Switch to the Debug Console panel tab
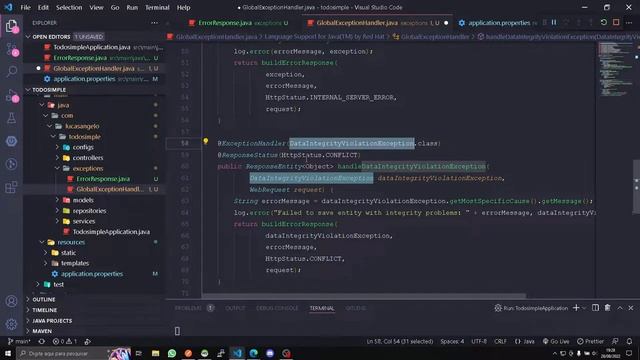This screenshot has height=360, width=640. [x=277, y=308]
